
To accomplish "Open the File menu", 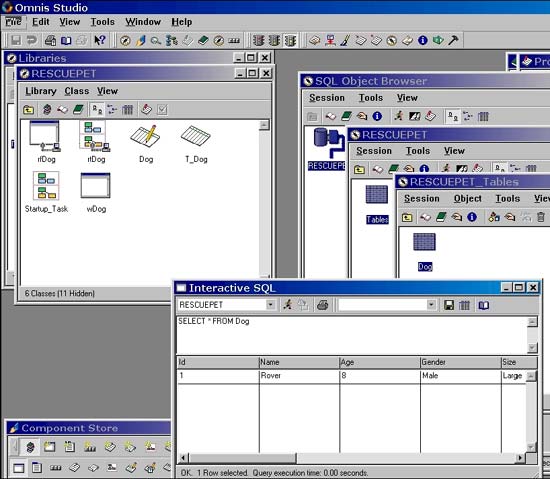I will click(13, 22).
